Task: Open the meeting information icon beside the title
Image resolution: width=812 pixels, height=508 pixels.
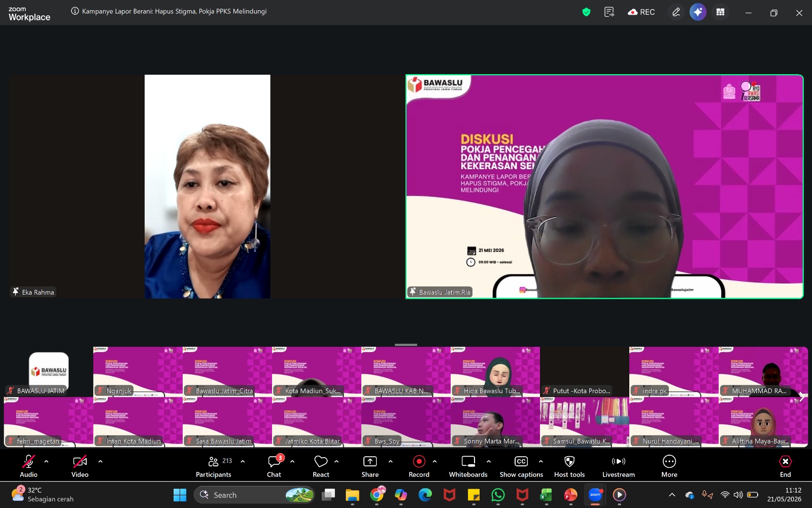Action: [75, 11]
